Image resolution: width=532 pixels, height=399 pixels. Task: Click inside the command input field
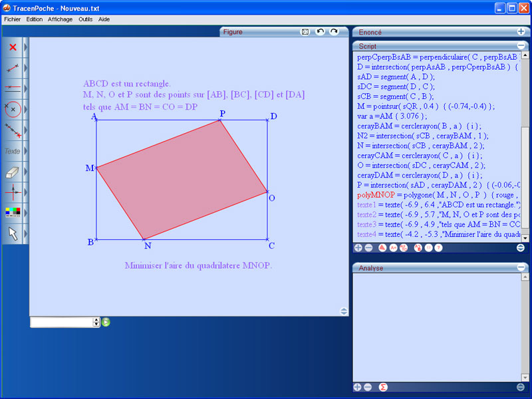point(63,322)
